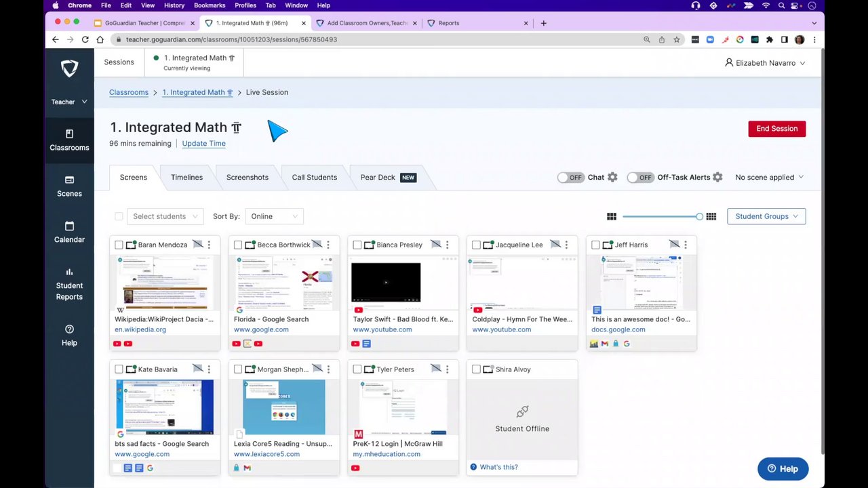Click the Update Time link

click(x=203, y=144)
